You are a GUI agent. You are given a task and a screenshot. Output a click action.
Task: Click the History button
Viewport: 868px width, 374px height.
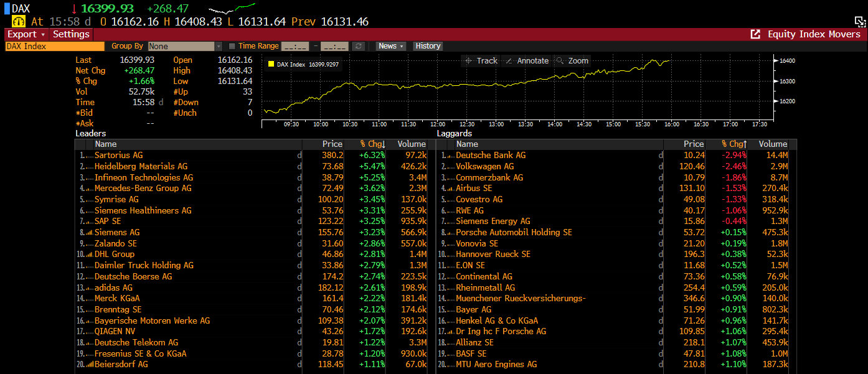[428, 46]
